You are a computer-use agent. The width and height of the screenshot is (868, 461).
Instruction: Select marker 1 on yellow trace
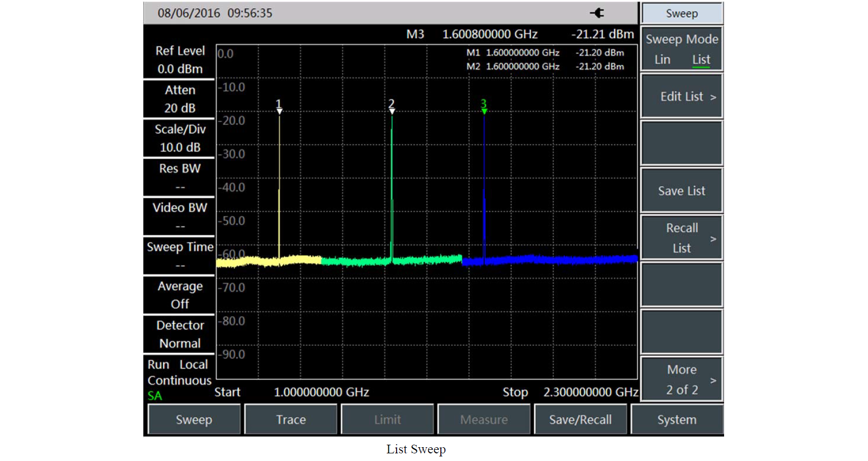click(279, 106)
